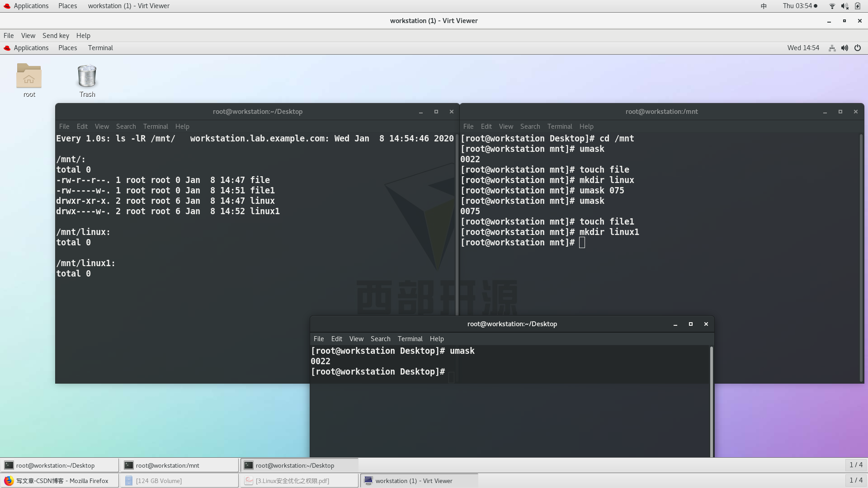
Task: Open Terminal menu in the bottom terminal window
Action: (410, 339)
